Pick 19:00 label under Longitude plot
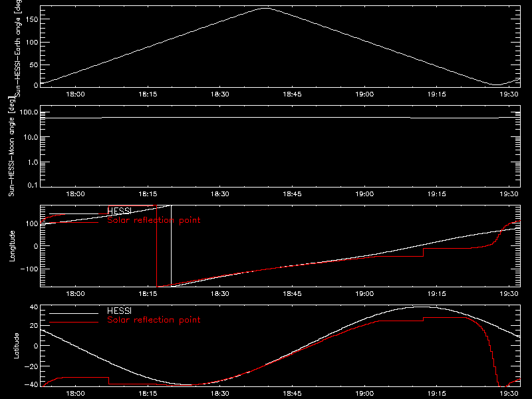The image size is (532, 399). coord(364,294)
